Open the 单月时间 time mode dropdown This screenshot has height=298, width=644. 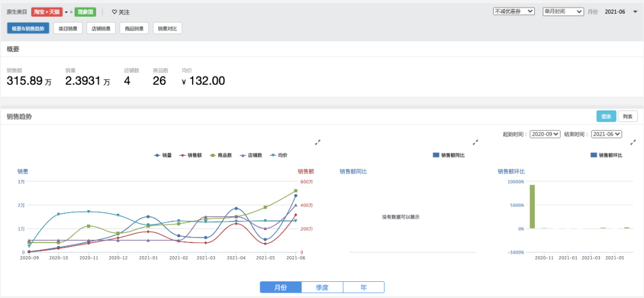tap(563, 11)
